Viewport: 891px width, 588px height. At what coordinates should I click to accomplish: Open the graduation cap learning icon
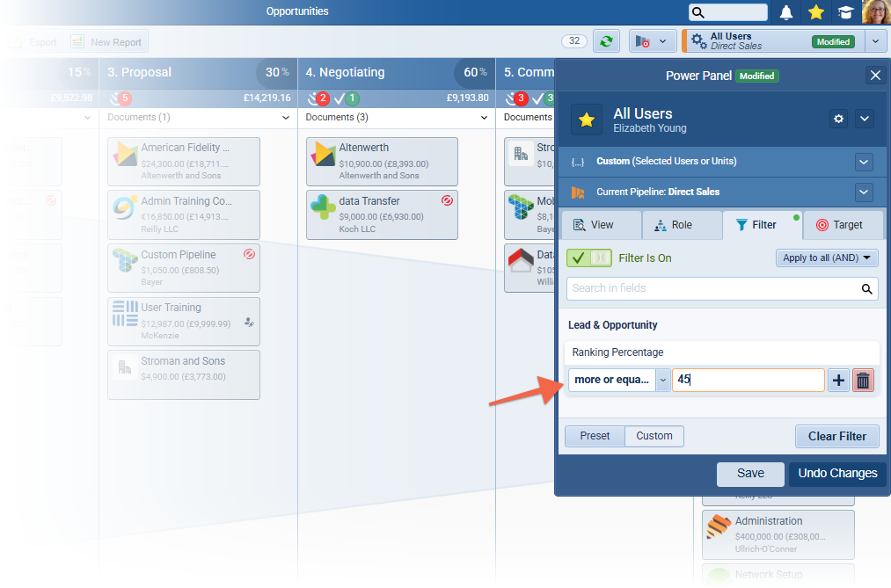(845, 12)
